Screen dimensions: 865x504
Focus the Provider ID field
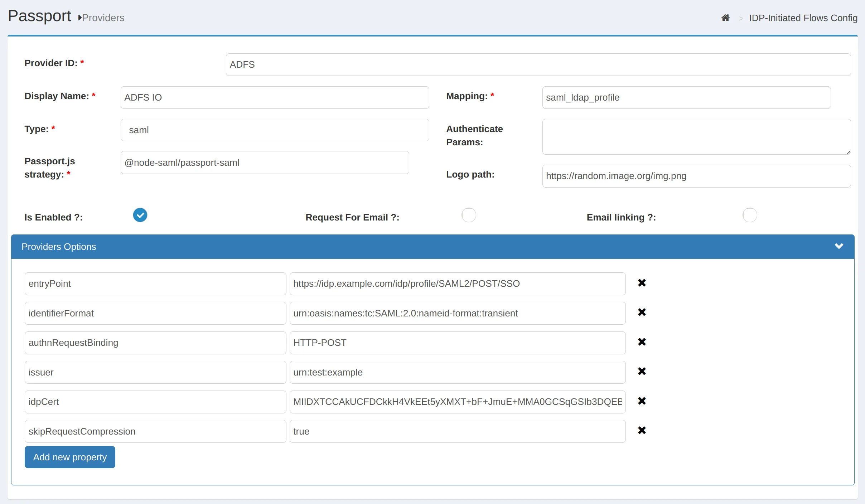538,65
